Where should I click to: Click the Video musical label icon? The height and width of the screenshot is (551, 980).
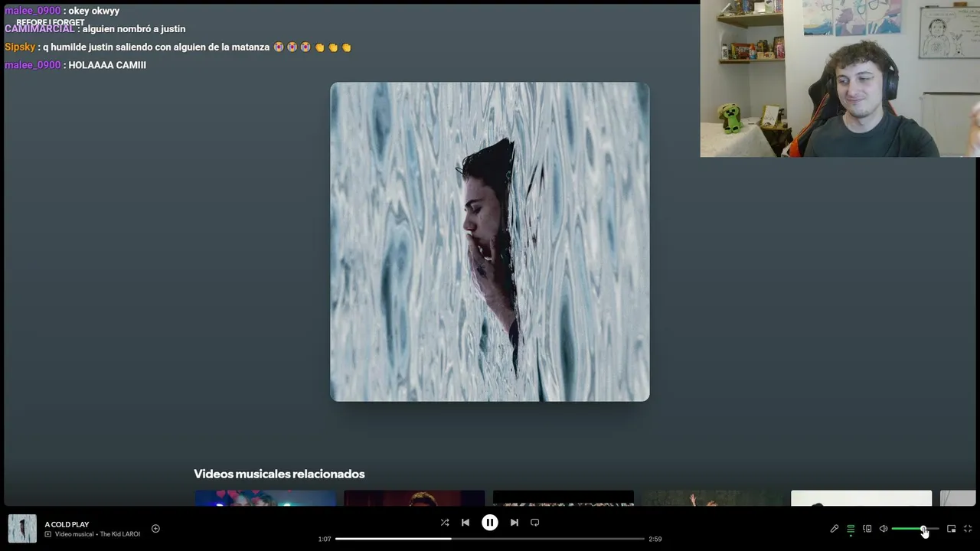coord(47,534)
